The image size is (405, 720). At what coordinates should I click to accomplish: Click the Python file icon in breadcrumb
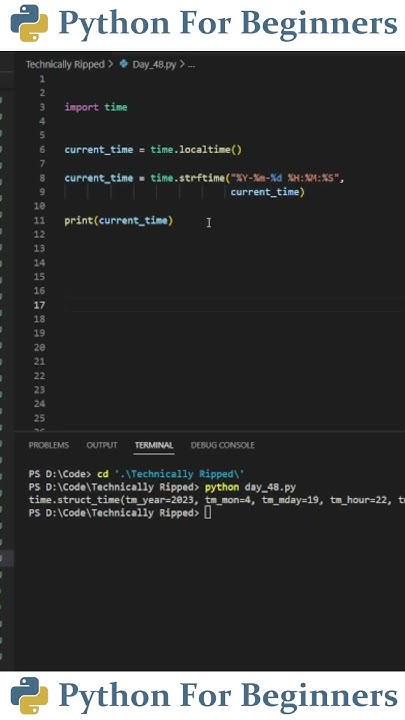click(x=124, y=64)
